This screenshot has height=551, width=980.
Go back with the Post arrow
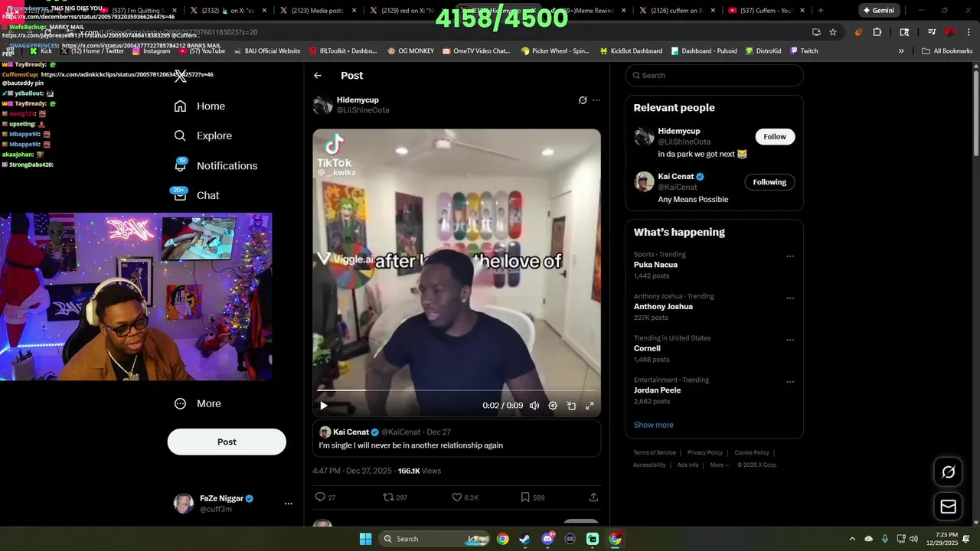tap(318, 76)
